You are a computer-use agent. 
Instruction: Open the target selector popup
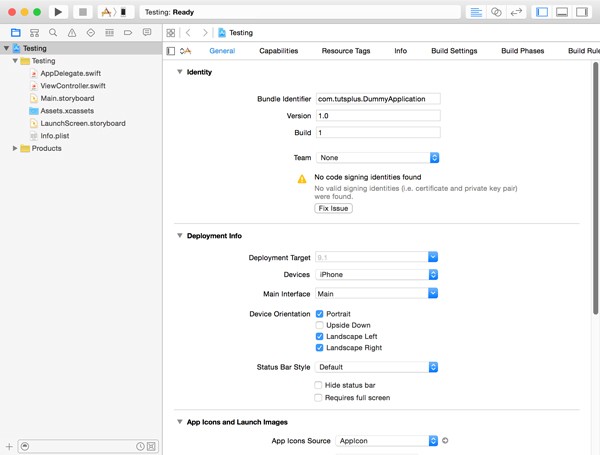186,51
